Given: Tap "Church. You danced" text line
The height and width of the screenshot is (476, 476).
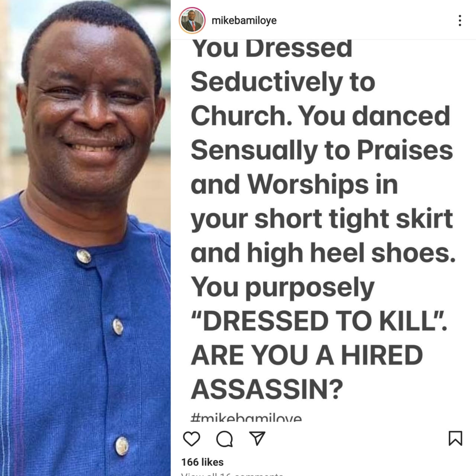Looking at the screenshot, I should point(321,116).
